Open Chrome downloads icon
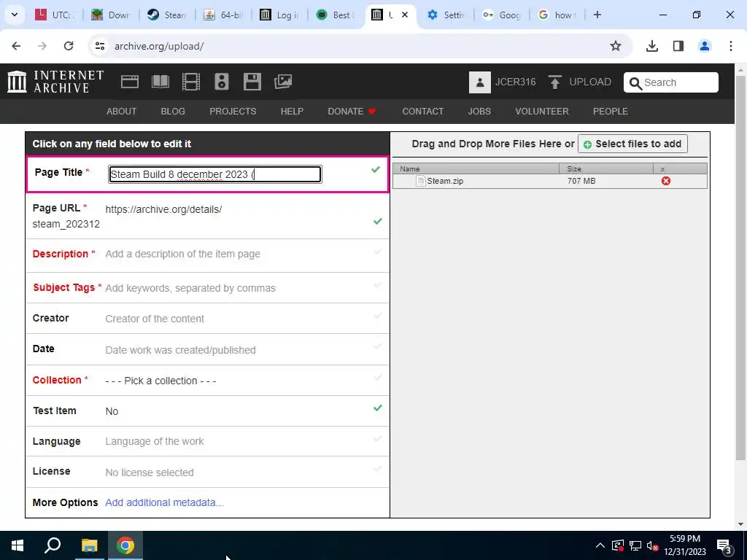The width and height of the screenshot is (747, 560). [651, 46]
